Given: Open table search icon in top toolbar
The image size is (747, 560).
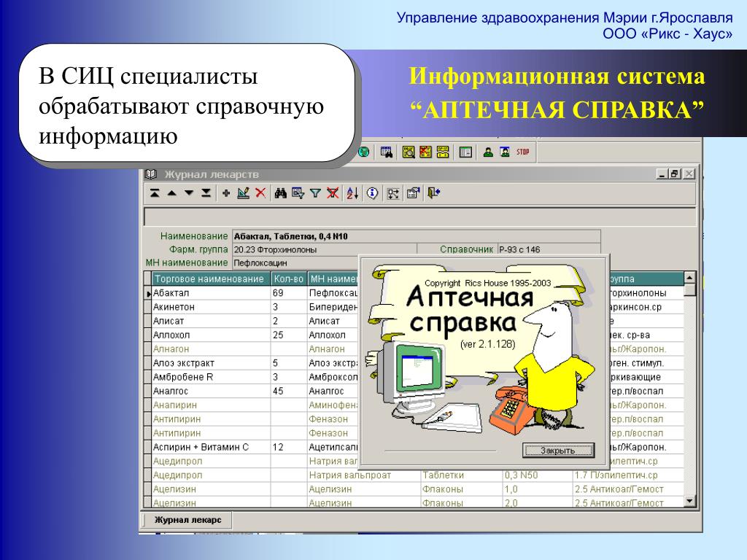Looking at the screenshot, I should point(387,152).
